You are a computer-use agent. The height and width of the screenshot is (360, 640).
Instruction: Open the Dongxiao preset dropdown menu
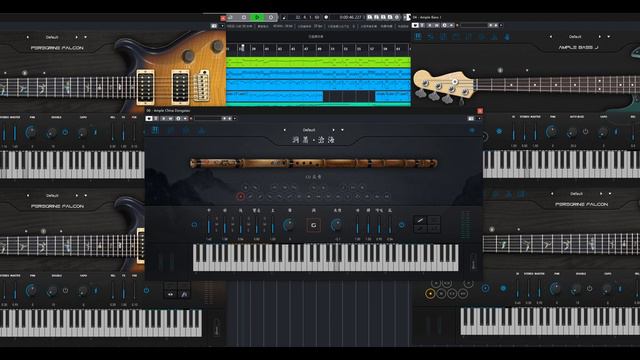(342, 130)
